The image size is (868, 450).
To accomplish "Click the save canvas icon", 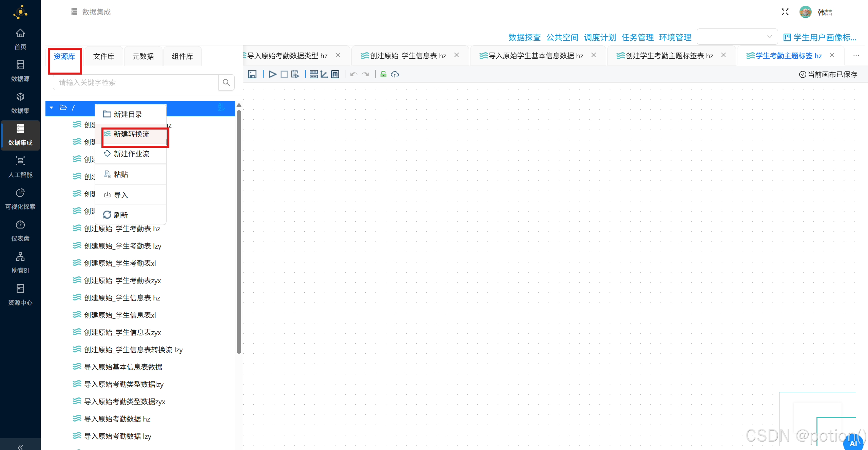I will [252, 74].
